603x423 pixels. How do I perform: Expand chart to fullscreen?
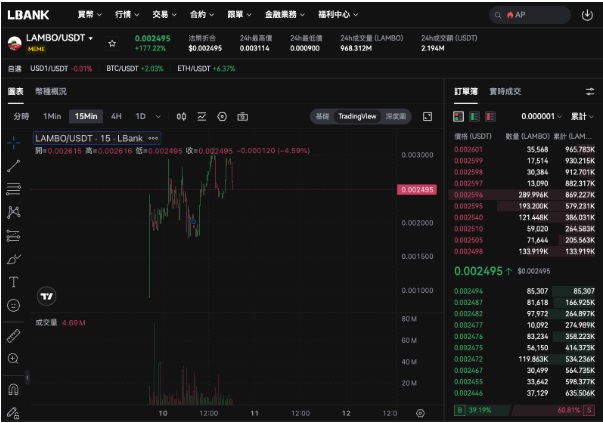tap(427, 117)
